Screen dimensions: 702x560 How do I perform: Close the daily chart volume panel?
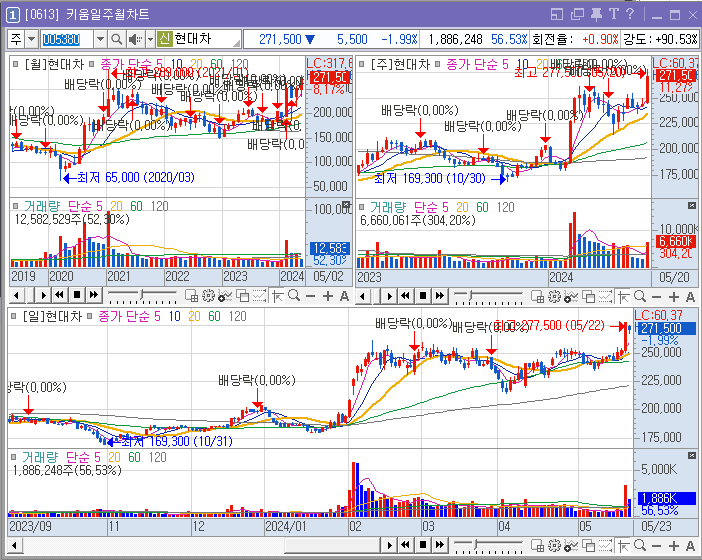[692, 455]
